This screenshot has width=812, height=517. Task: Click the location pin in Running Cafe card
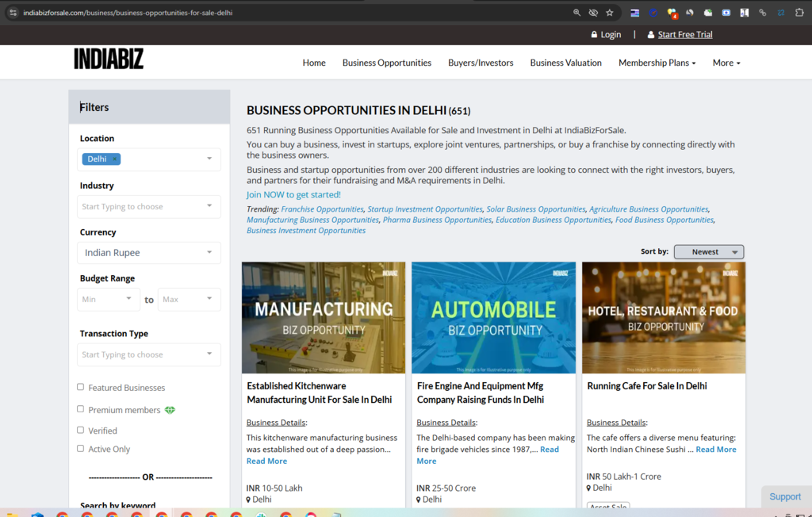589,488
